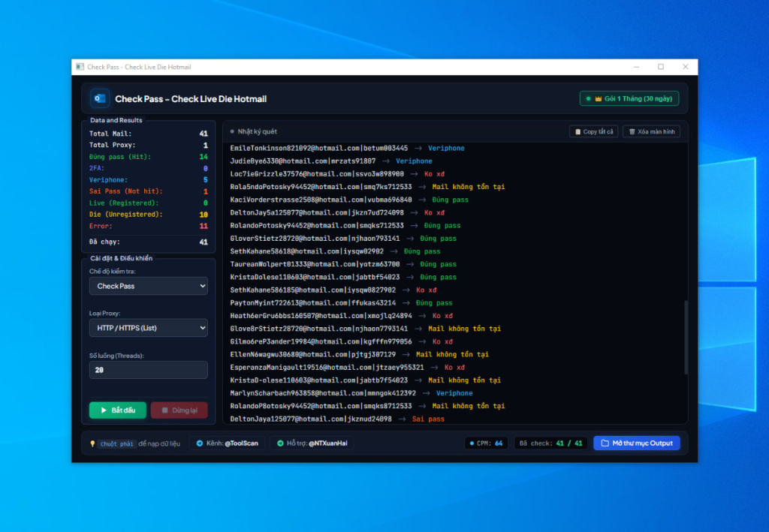Click the log panel vertical scrollbar
The height and width of the screenshot is (532, 769).
coord(686,338)
